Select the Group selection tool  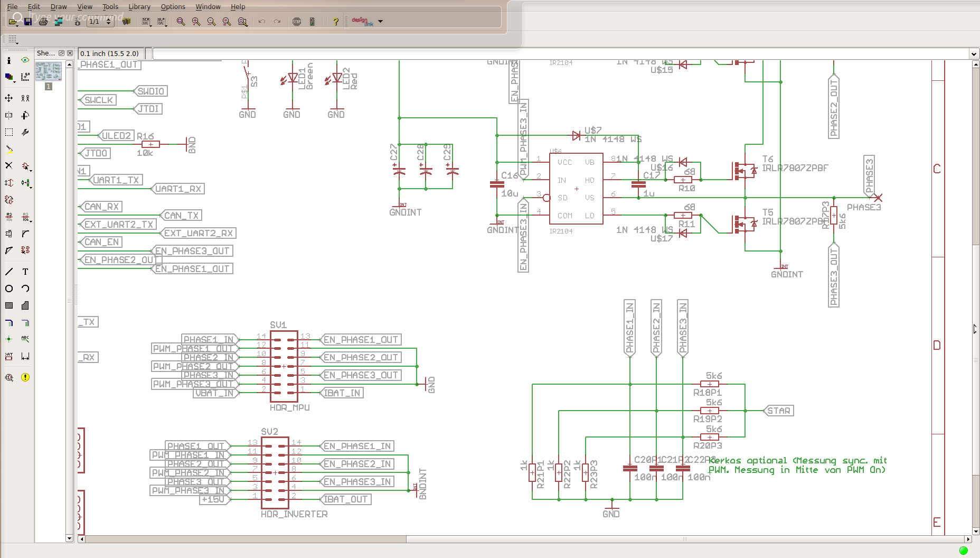point(9,132)
